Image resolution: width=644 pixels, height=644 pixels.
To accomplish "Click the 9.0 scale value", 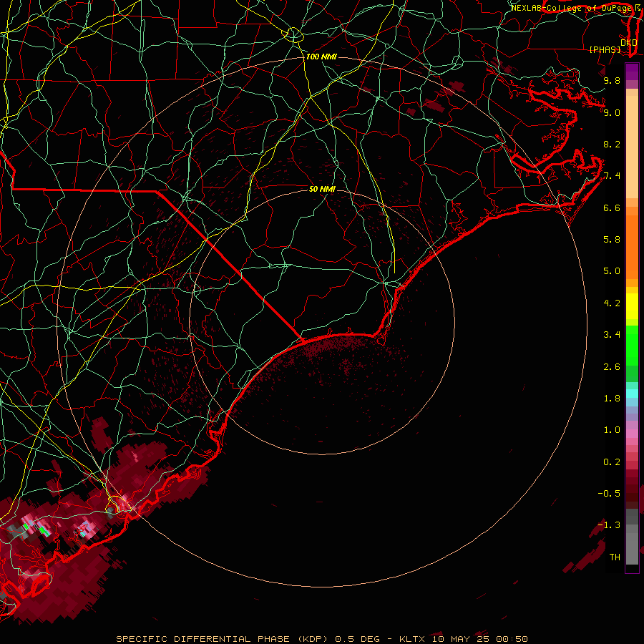I will [612, 112].
